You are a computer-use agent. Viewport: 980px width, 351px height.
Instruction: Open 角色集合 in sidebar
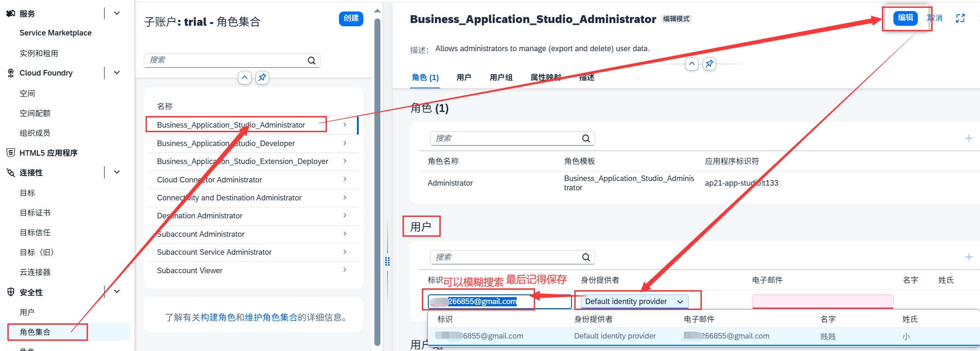pos(35,332)
